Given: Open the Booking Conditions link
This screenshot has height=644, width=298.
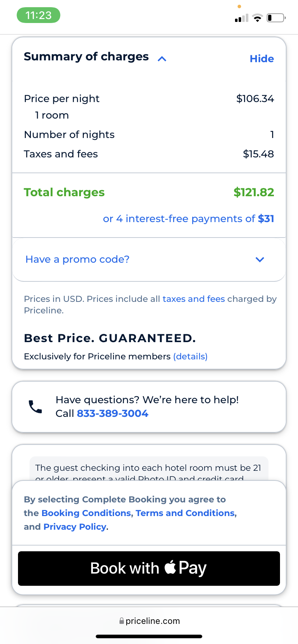Looking at the screenshot, I should pyautogui.click(x=87, y=513).
